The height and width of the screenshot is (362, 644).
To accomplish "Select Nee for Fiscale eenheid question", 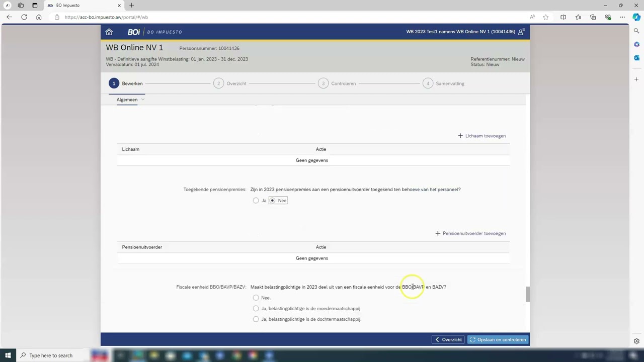I will click(256, 298).
